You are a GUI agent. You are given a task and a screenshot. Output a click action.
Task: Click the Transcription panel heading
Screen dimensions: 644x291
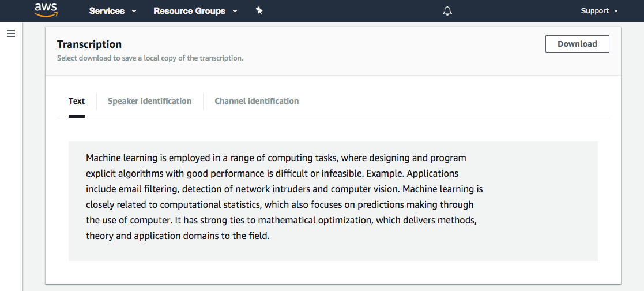click(x=89, y=44)
